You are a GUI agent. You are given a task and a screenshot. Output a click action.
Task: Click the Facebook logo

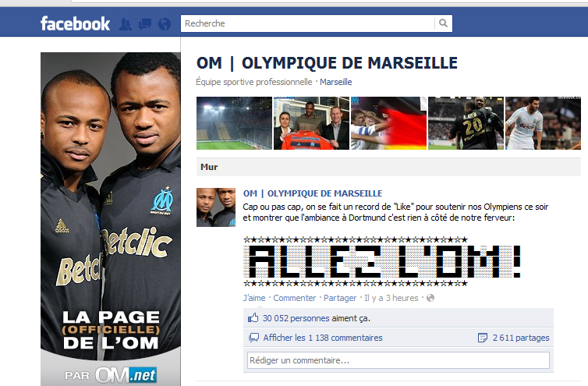click(x=75, y=23)
